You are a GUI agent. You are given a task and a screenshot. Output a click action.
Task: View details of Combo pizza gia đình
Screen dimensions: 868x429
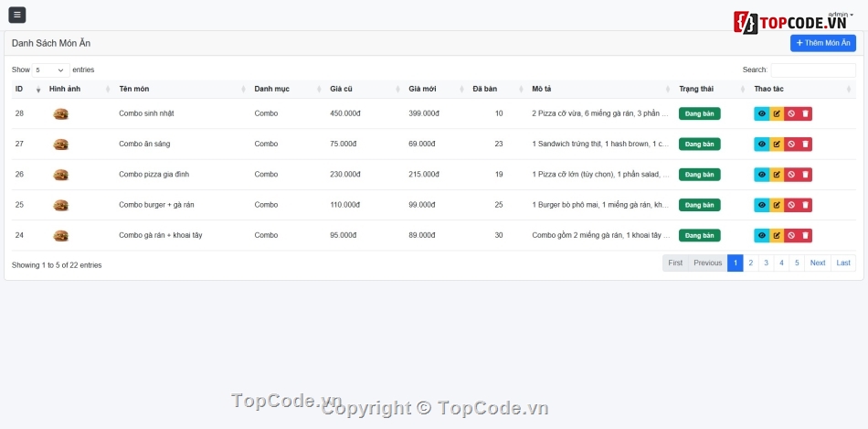click(x=762, y=175)
